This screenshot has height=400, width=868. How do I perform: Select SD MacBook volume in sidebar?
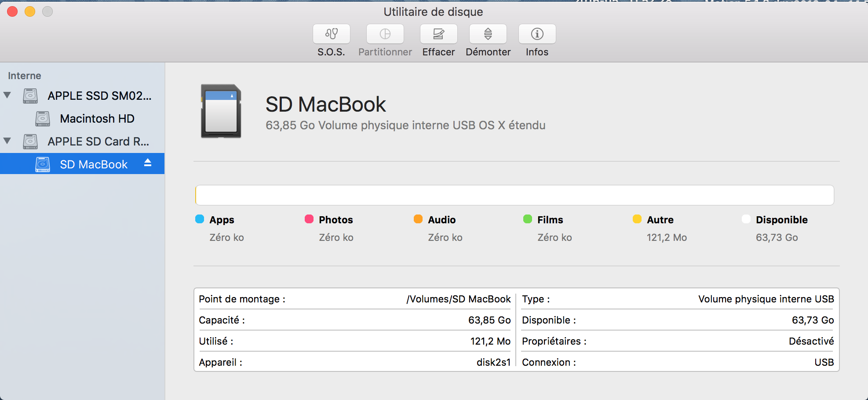pyautogui.click(x=82, y=164)
